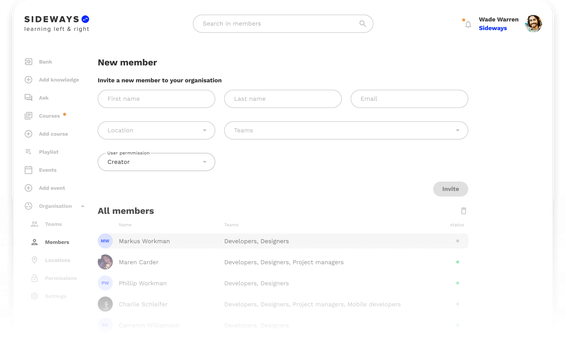Click the Add knowledge plus icon
Image resolution: width=565 pixels, height=362 pixels.
click(x=28, y=80)
